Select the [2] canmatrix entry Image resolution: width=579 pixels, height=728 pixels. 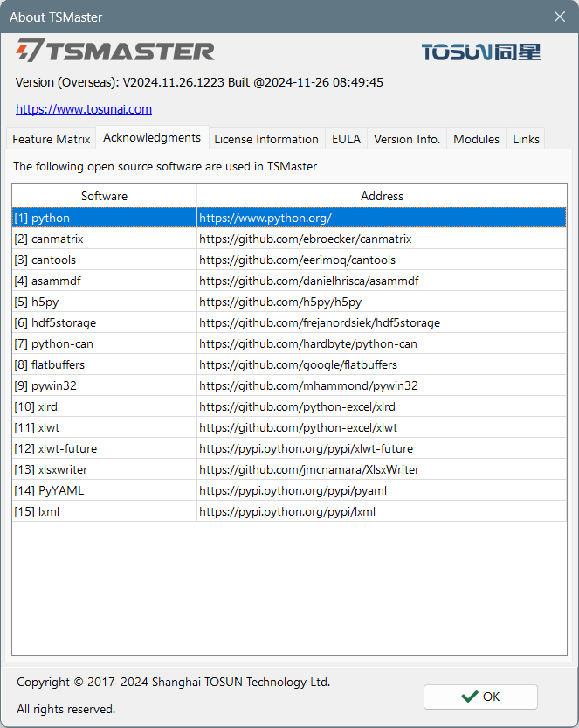[105, 239]
